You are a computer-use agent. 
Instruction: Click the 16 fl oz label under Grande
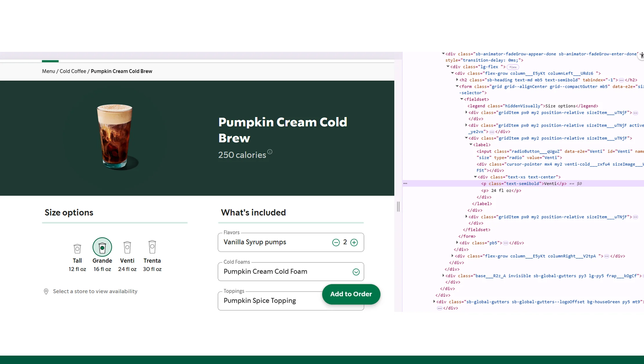[102, 269]
